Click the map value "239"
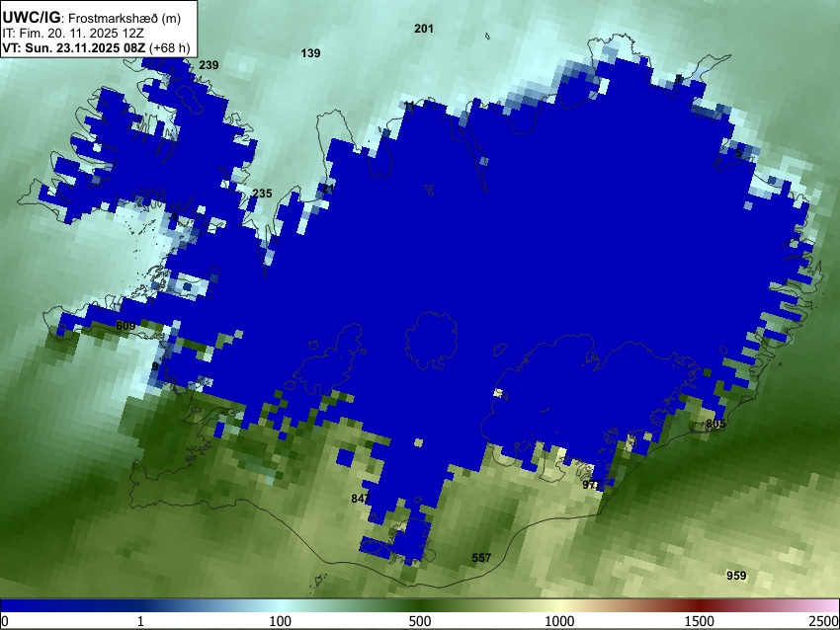 (209, 65)
